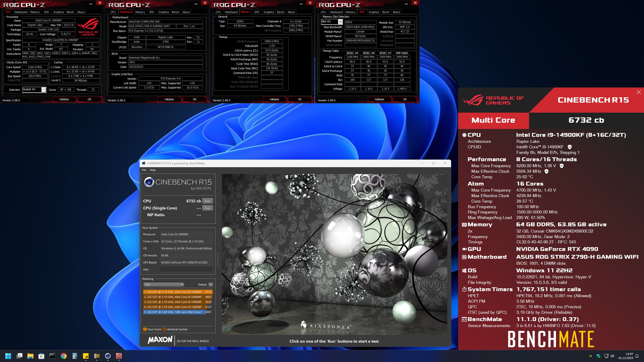Screen dimensions: 644x362
Task: Open the File menu in Cinebench
Action: coord(144,170)
